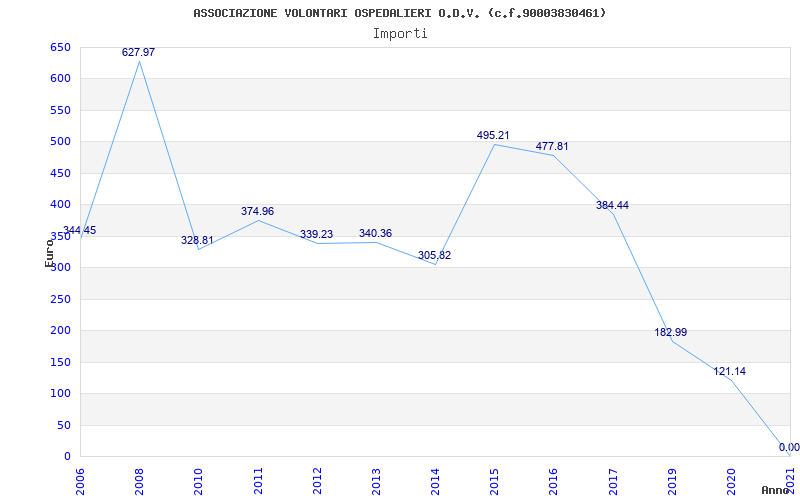Select the 340.36 data label

(376, 233)
